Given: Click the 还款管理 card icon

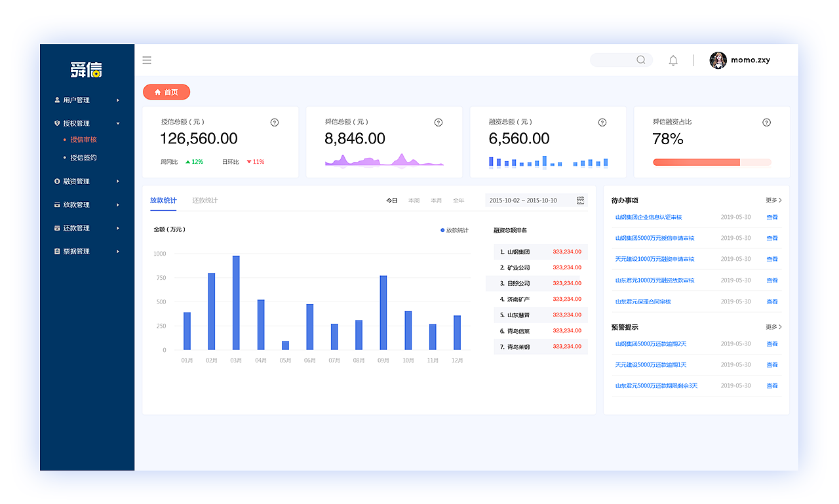Looking at the screenshot, I should click(57, 228).
